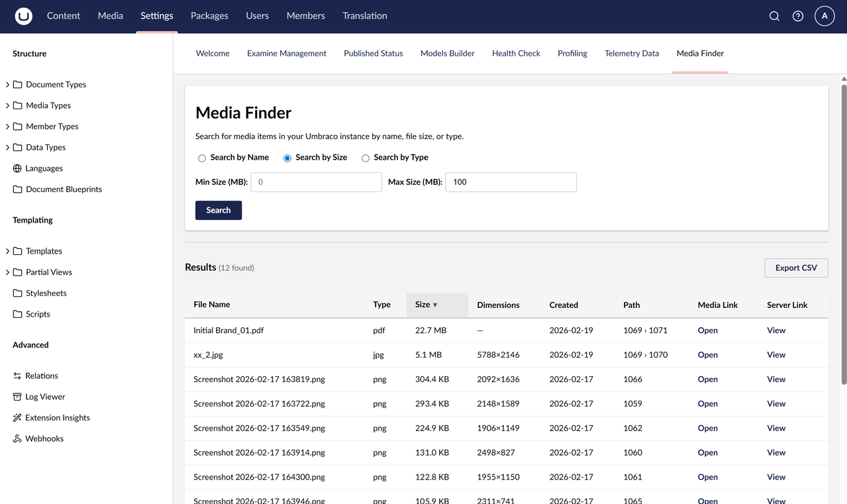This screenshot has height=504, width=847.
Task: Open the global search magnifier icon
Action: click(x=774, y=16)
